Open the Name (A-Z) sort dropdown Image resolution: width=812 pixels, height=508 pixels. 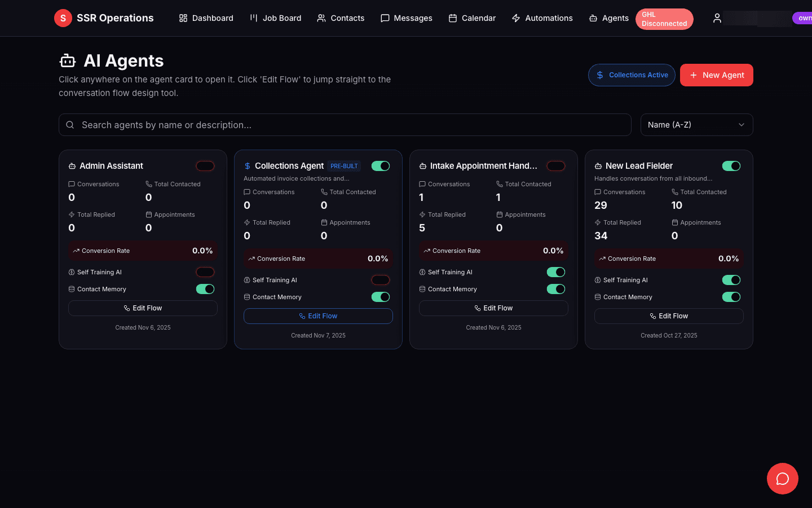(696, 125)
